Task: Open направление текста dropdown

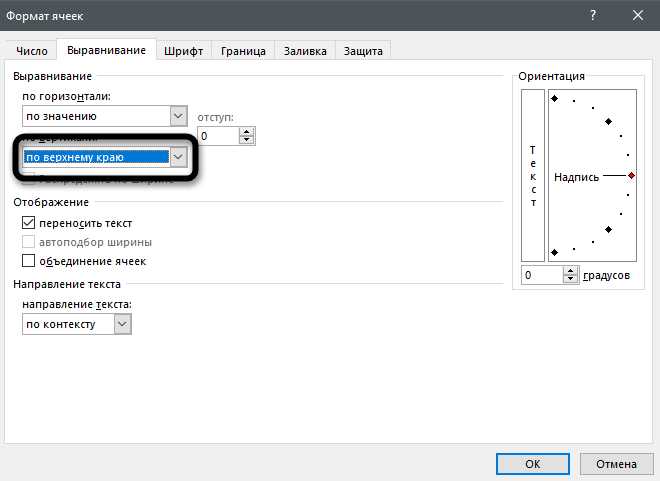Action: (122, 325)
